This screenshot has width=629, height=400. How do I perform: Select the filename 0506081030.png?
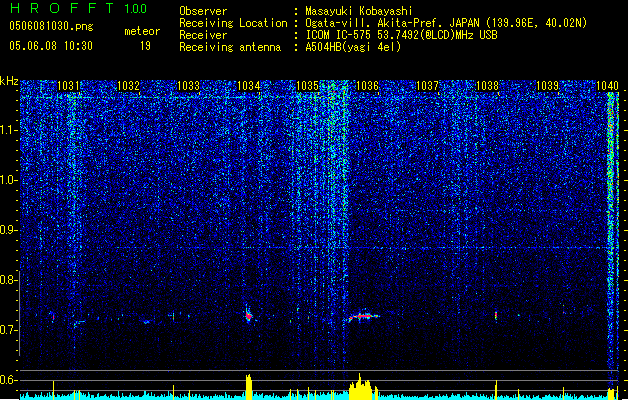(51, 27)
